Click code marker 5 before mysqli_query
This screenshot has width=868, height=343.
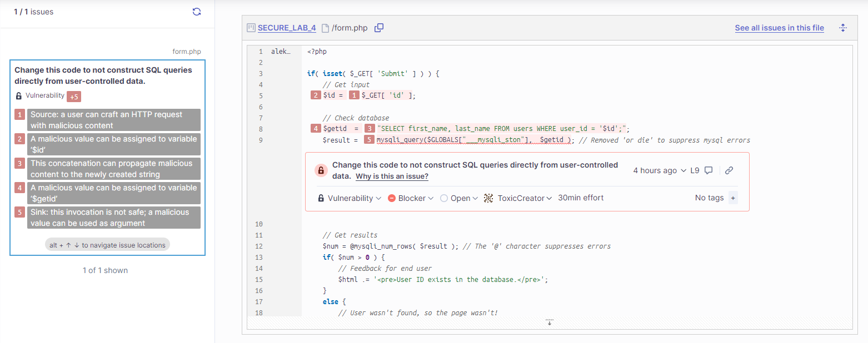[x=370, y=140]
